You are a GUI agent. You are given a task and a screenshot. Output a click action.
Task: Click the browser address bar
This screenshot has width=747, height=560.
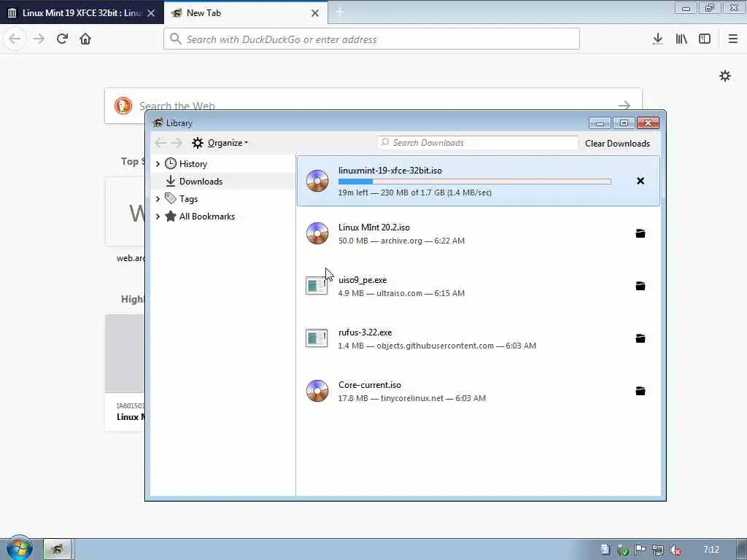371,39
